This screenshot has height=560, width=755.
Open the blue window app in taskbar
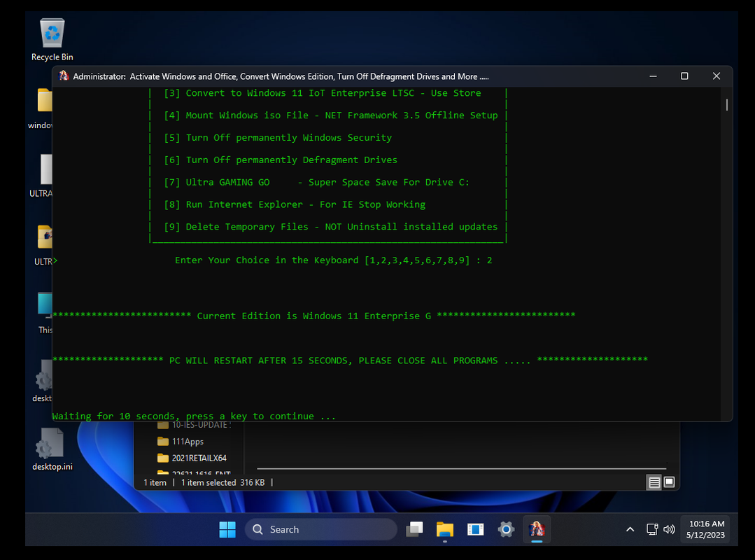coord(475,529)
